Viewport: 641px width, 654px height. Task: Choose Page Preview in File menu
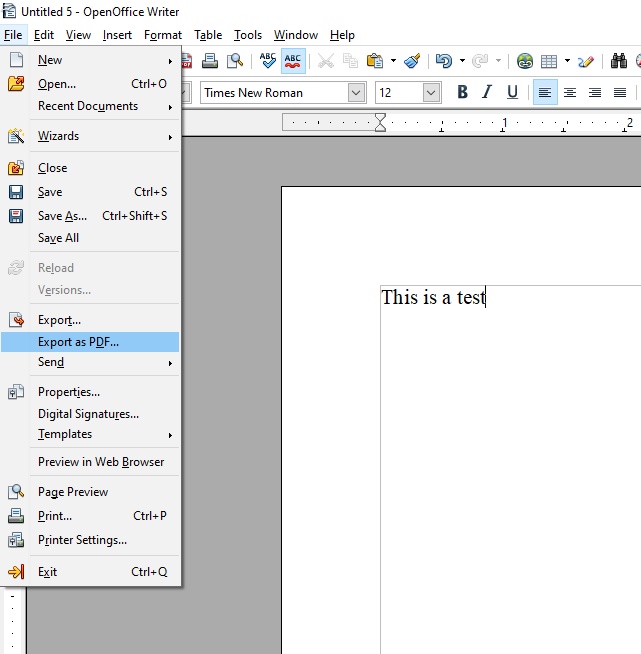[x=90, y=492]
